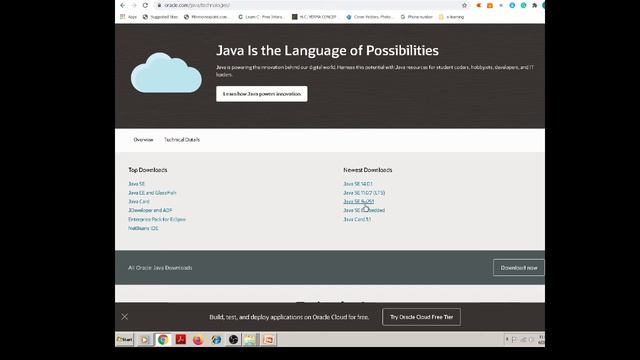The height and width of the screenshot is (360, 640).
Task: Click the system tray show hidden icons arrow
Action: (x=507, y=339)
